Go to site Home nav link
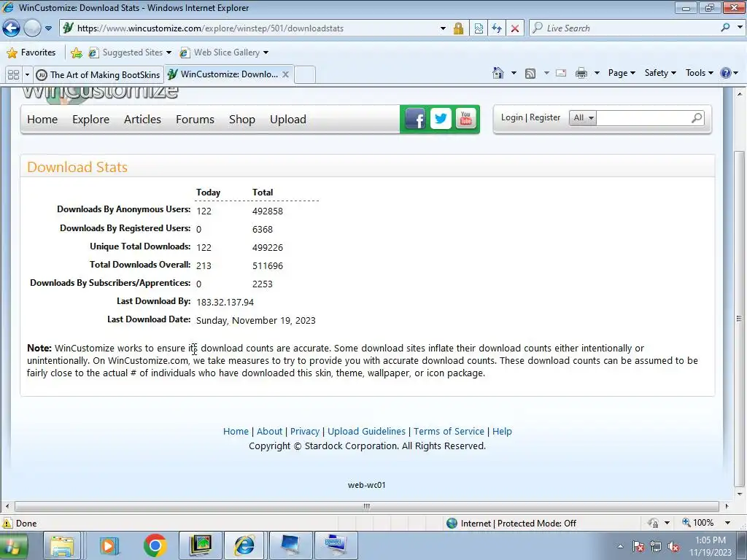The image size is (747, 560). 42,120
